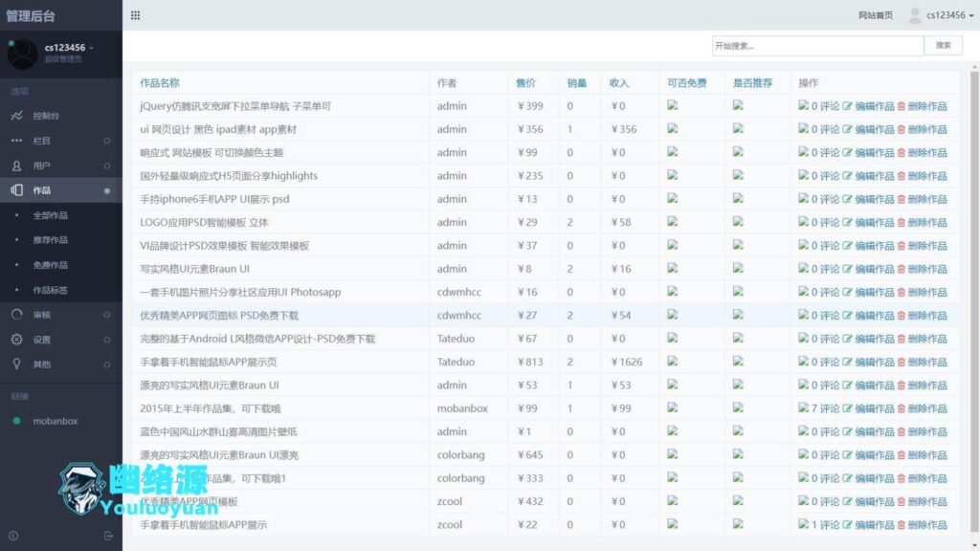The image size is (980, 551).
Task: Click the scrollbar down arrow at bottom right
Action: (x=974, y=545)
